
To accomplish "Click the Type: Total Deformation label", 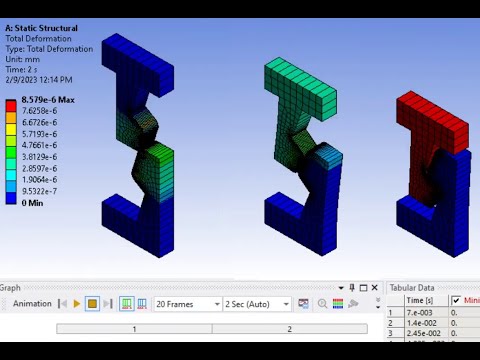I will (x=49, y=49).
